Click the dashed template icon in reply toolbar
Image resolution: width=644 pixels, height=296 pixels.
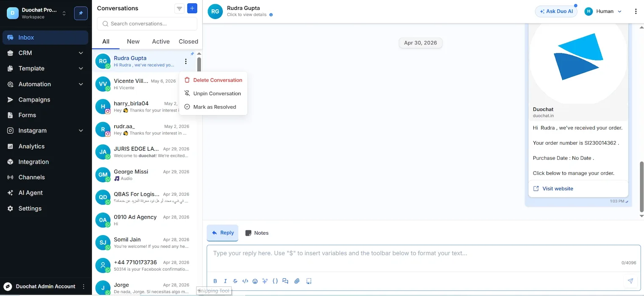[x=309, y=281]
